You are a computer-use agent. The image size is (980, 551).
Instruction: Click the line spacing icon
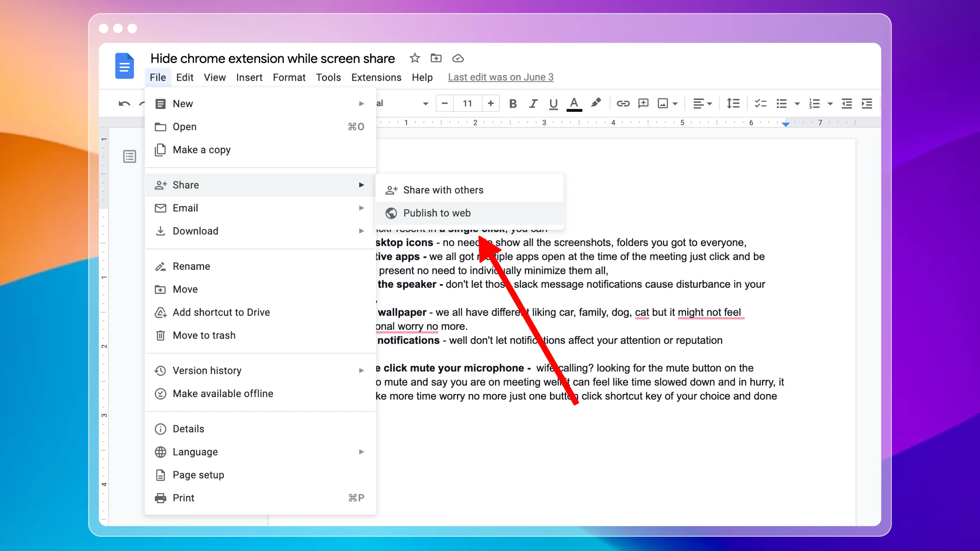pyautogui.click(x=733, y=104)
